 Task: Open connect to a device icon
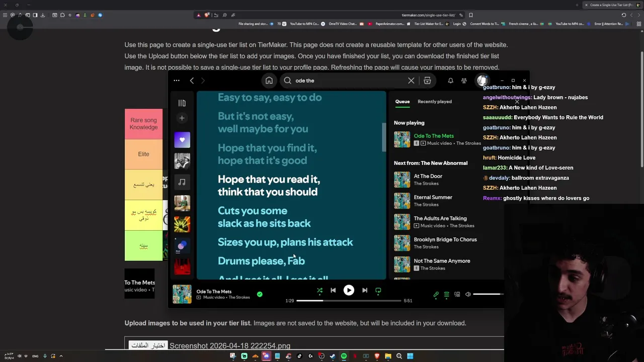(x=457, y=294)
